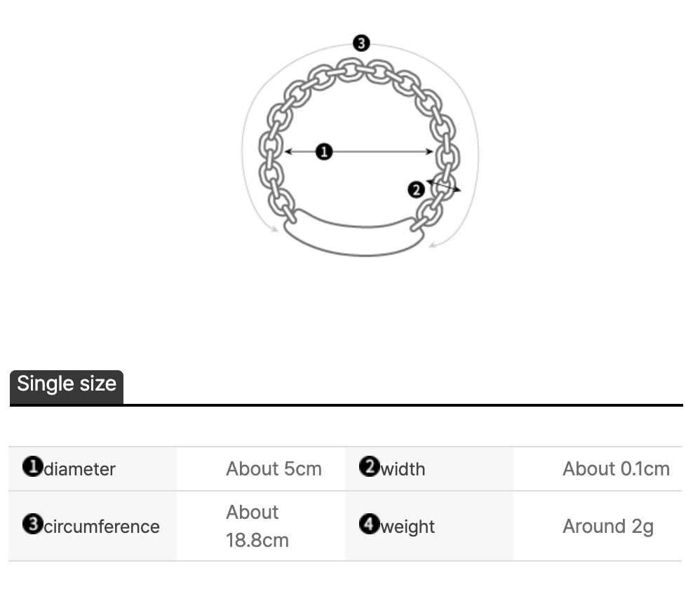Click the About 18.8cm value
The width and height of the screenshot is (700, 610).
257,526
